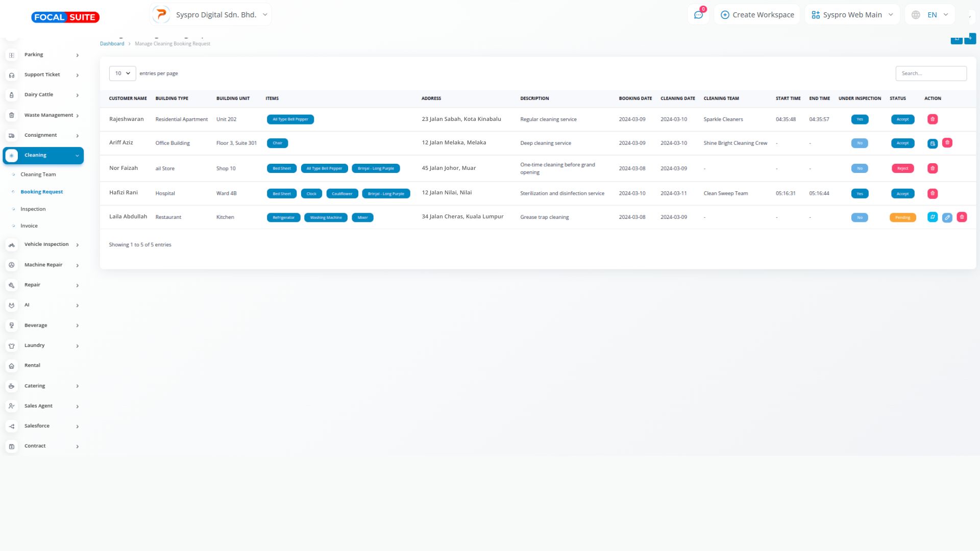Expand the Syspro Digital Sdn. Bhd. company dropdown

(x=211, y=15)
